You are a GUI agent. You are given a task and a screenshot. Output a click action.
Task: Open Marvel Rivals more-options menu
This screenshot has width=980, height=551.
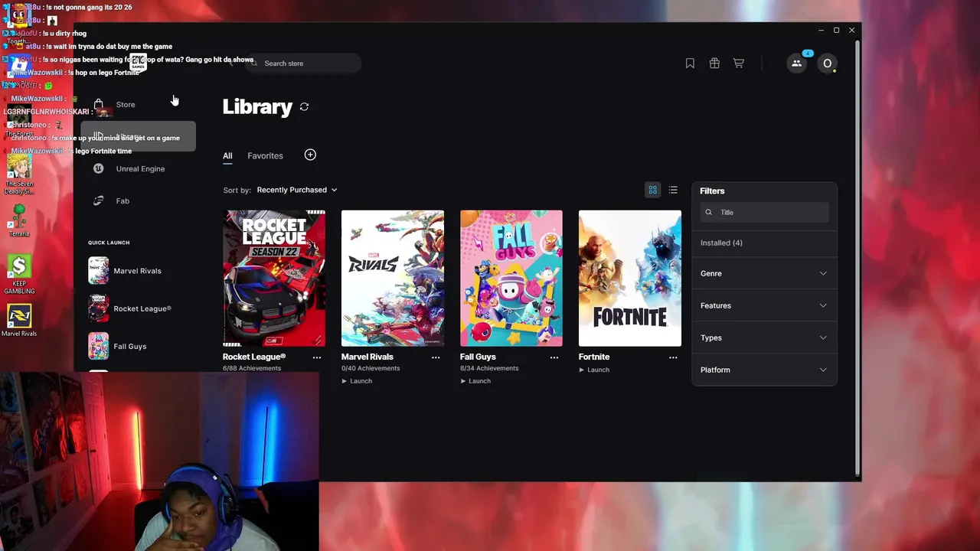tap(436, 357)
